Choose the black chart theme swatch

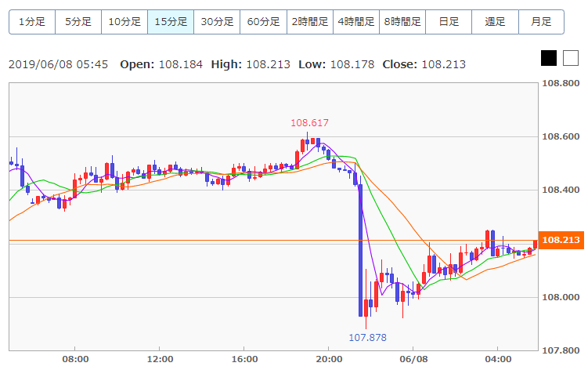tap(549, 58)
